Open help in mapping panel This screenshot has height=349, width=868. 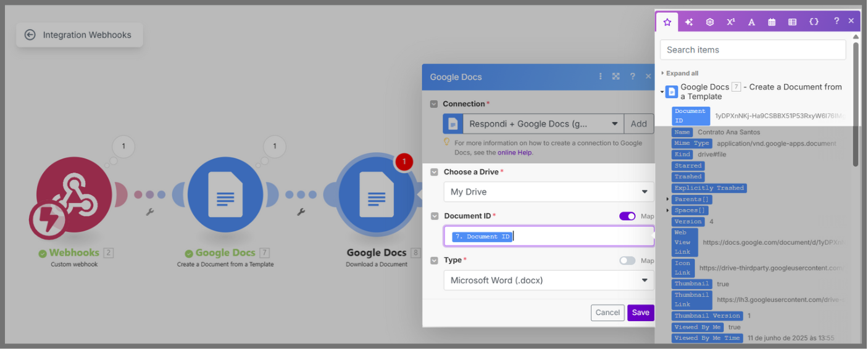837,21
